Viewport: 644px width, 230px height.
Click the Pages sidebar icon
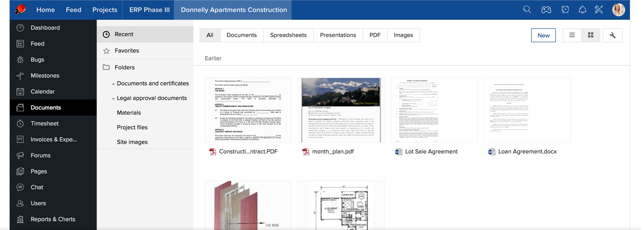click(20, 171)
